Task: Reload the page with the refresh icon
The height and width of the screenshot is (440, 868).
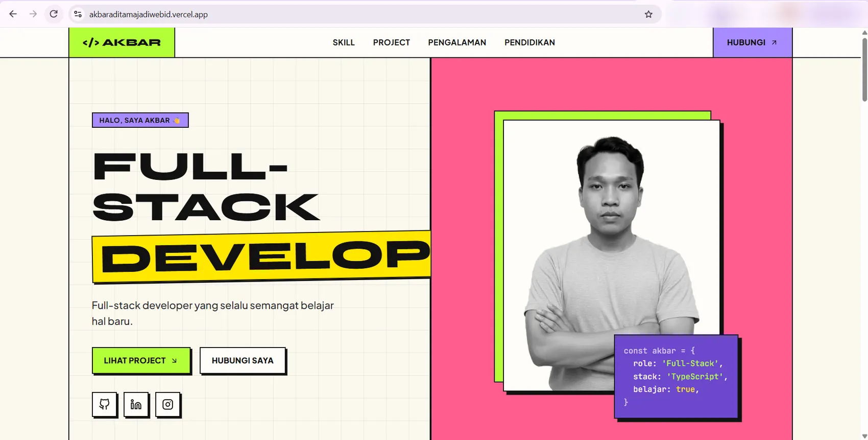Action: (54, 14)
